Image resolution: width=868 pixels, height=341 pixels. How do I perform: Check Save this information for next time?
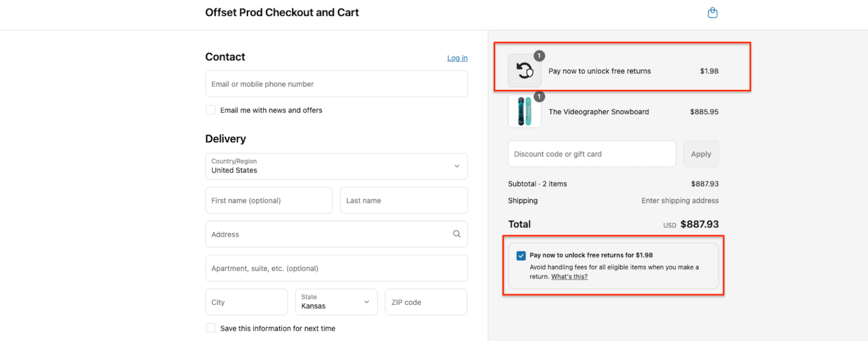[x=211, y=328]
